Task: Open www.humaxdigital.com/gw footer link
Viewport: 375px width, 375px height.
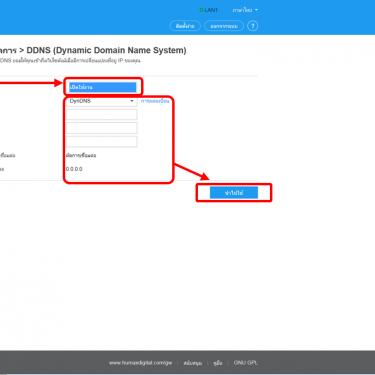Action: [140, 363]
